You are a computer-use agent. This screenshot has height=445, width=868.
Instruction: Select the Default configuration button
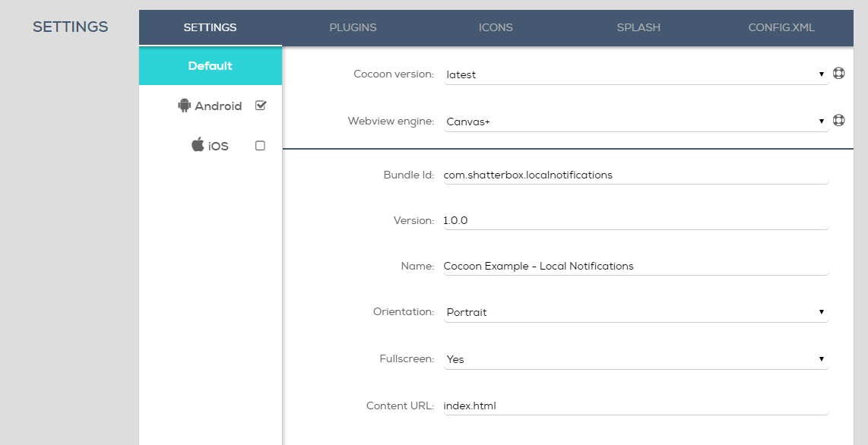pyautogui.click(x=211, y=66)
